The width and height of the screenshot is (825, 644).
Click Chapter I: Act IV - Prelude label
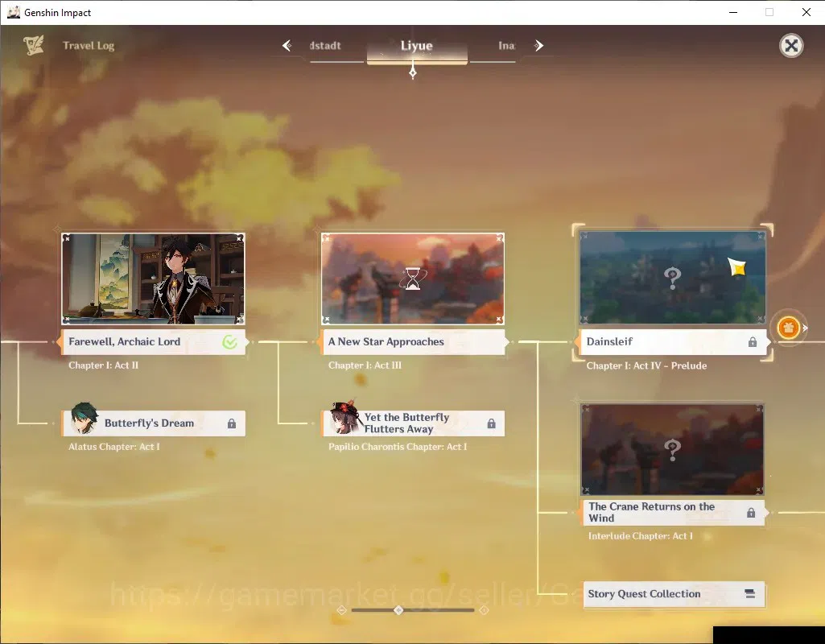[x=646, y=365]
